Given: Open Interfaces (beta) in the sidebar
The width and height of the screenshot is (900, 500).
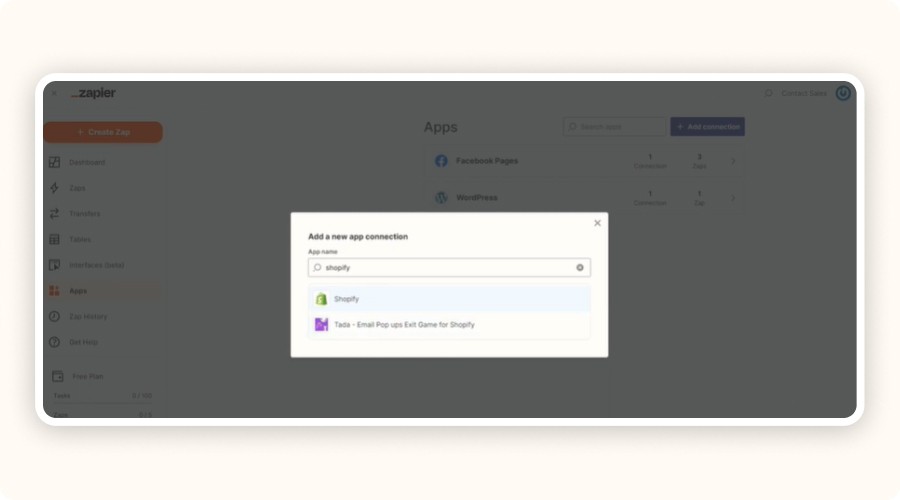Looking at the screenshot, I should pyautogui.click(x=96, y=265).
